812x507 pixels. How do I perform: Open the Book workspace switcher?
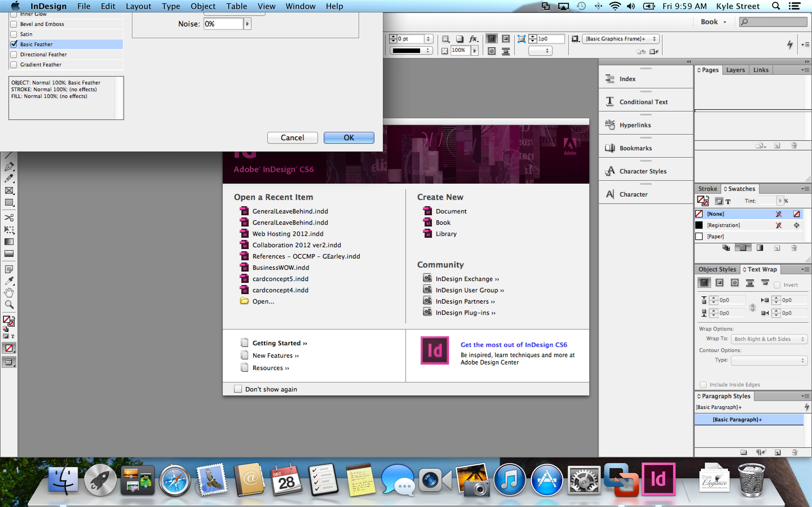tap(713, 22)
